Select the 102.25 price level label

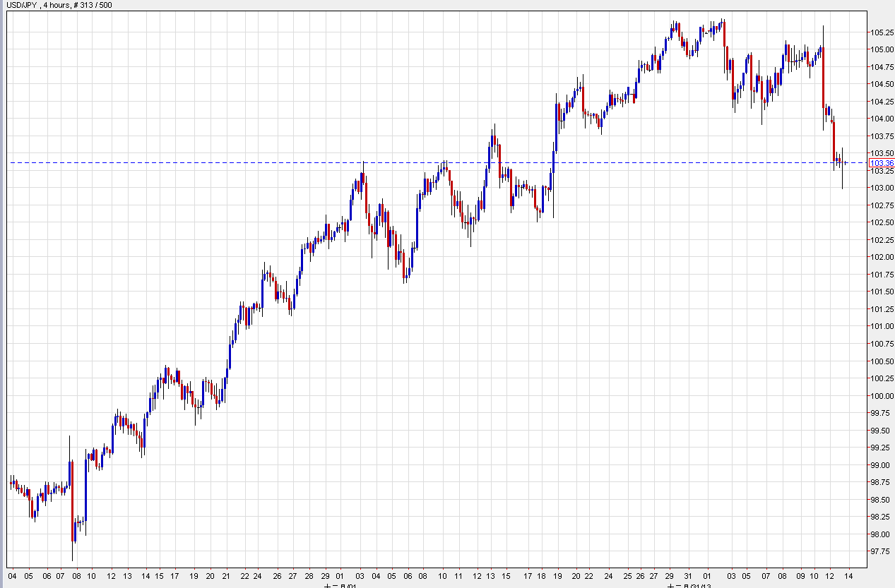click(x=882, y=240)
